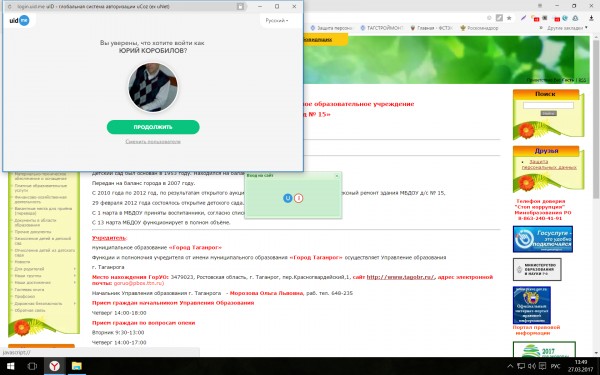Open File Explorer from the taskbar

click(x=77, y=366)
